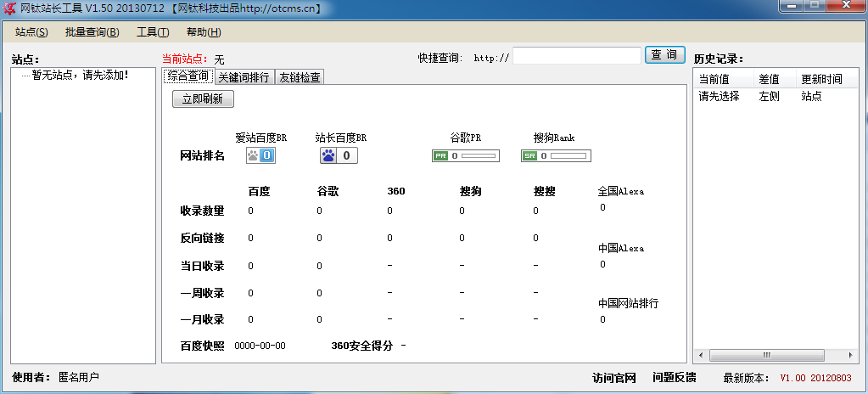
Task: Focus the 快捷查询 URL input field
Action: coord(577,55)
